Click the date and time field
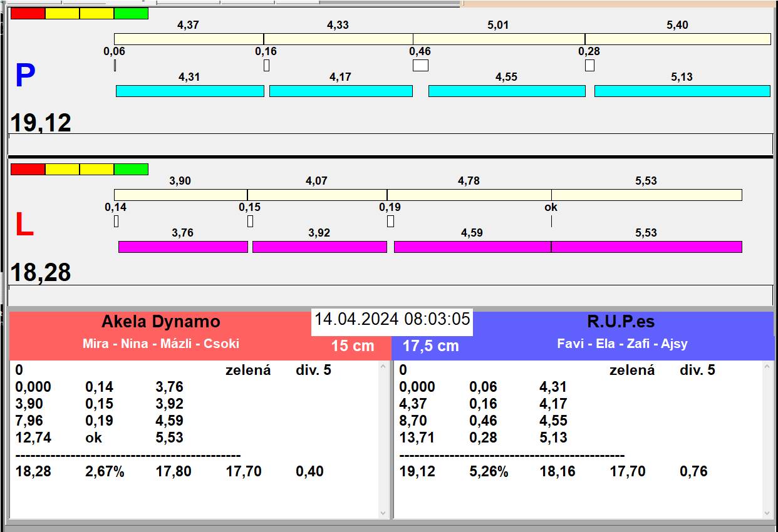The image size is (778, 532). 392,319
